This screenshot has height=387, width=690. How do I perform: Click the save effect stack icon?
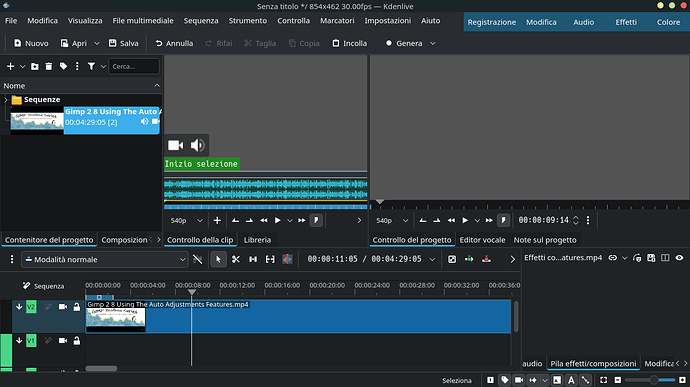pos(651,258)
